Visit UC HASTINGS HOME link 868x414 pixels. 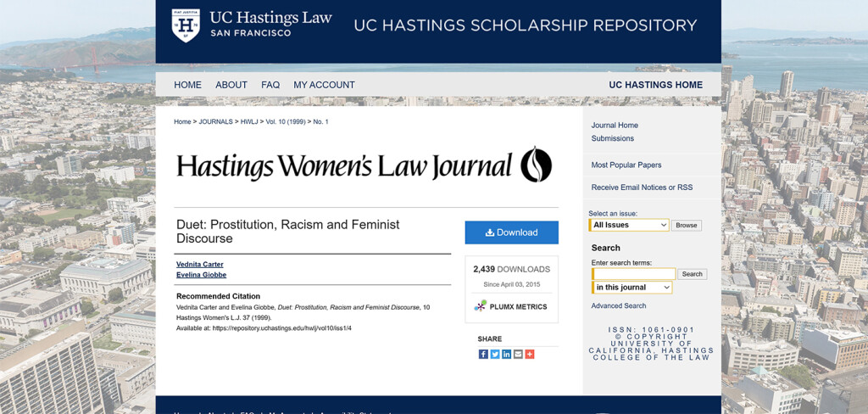coord(656,85)
